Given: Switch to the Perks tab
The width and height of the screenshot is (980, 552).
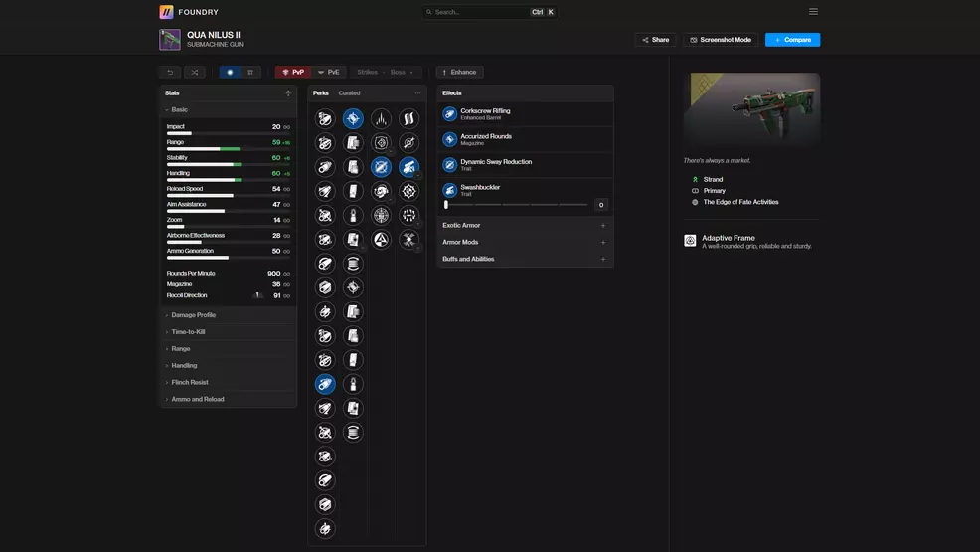Looking at the screenshot, I should pyautogui.click(x=321, y=93).
